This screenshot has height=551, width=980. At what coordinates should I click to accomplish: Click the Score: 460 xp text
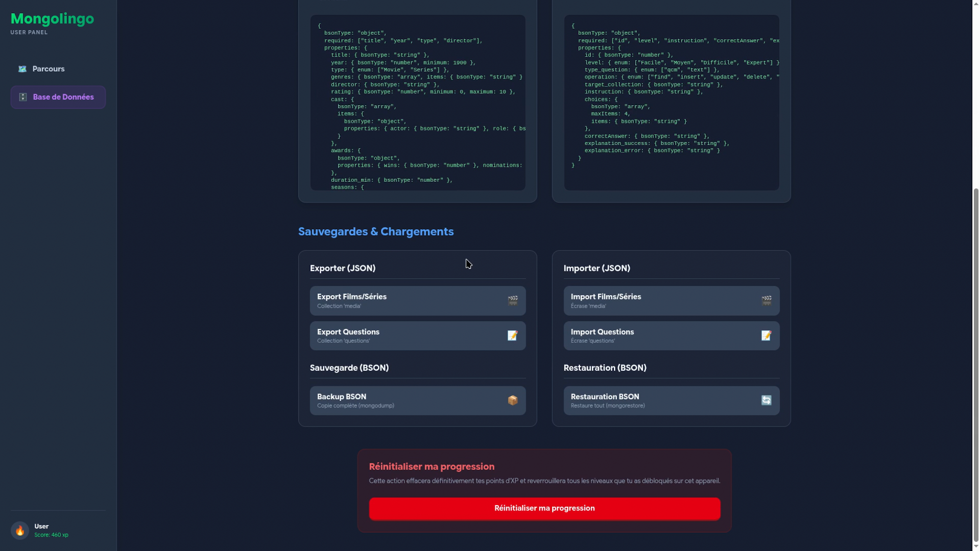click(51, 535)
